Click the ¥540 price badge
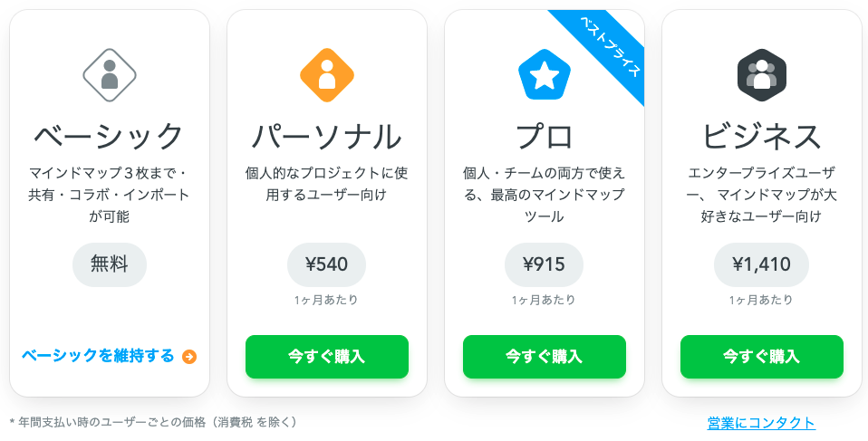This screenshot has height=441, width=868. coord(326,264)
